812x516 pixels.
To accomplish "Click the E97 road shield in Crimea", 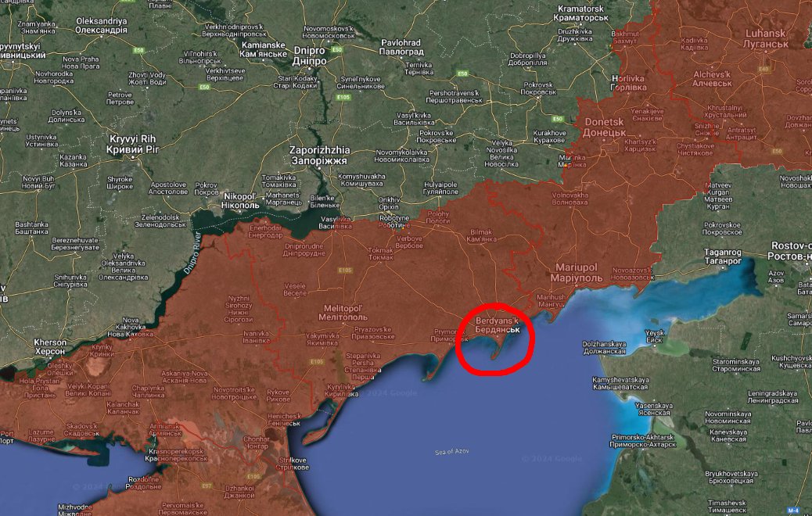I will pyautogui.click(x=207, y=486).
